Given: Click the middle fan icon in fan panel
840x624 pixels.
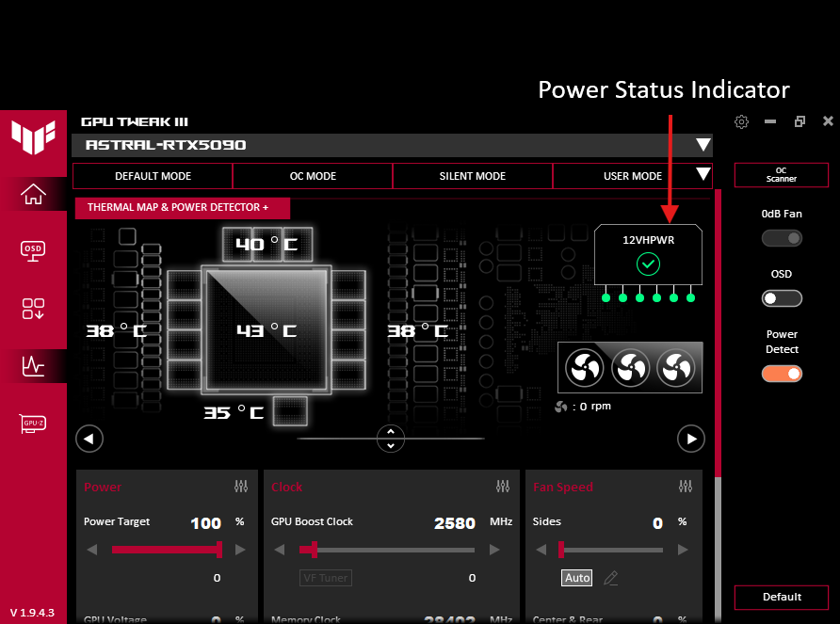Looking at the screenshot, I should coord(631,368).
